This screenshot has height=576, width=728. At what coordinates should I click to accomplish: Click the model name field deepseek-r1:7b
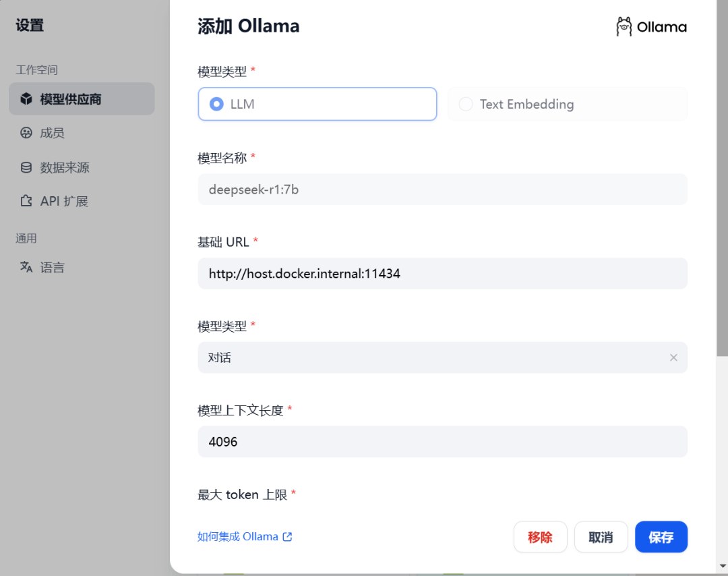(x=442, y=190)
